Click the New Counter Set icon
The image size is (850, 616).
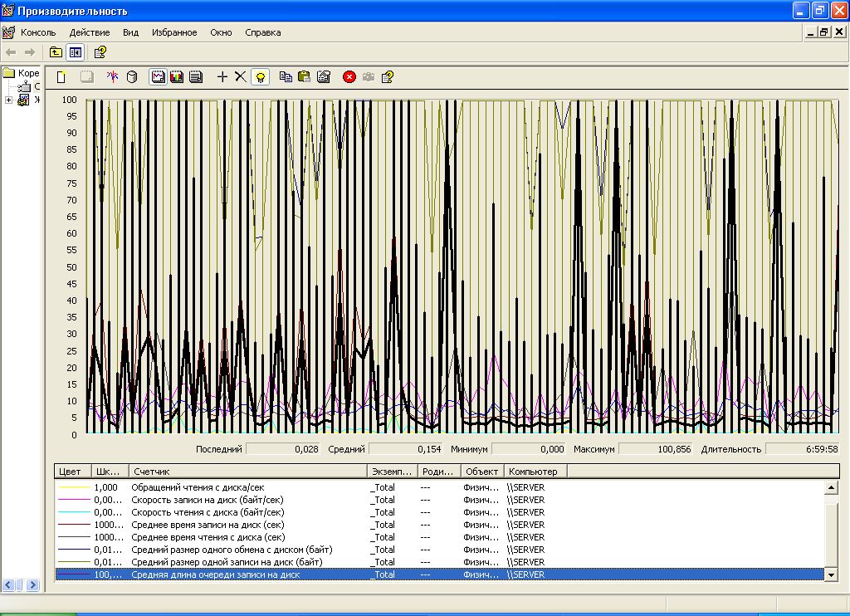tap(61, 77)
